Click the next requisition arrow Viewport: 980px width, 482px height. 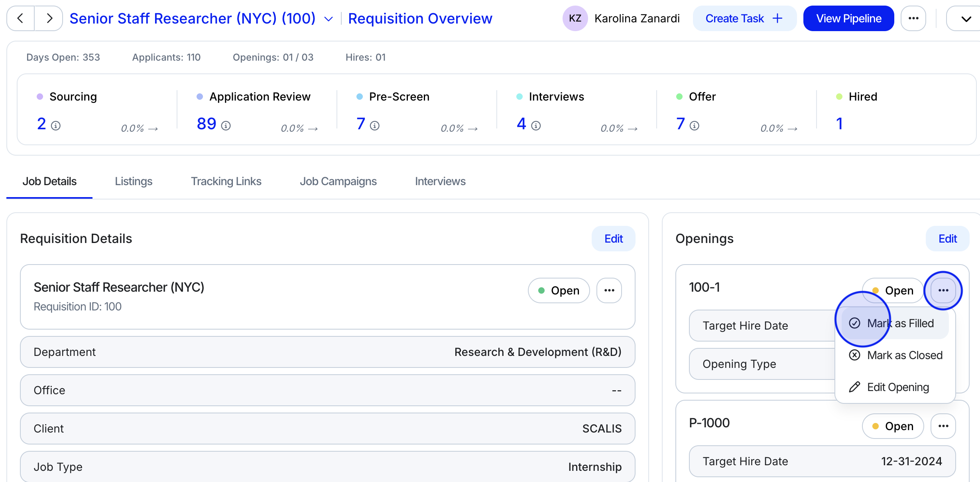(x=49, y=18)
